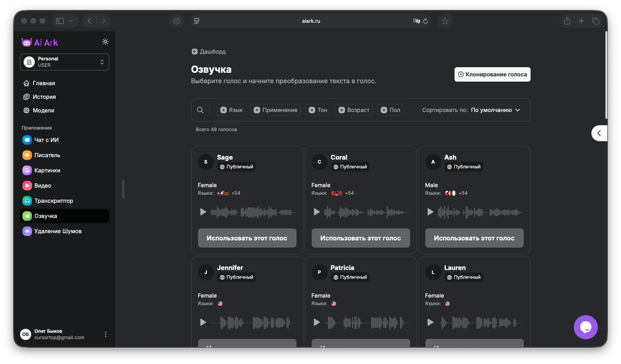The width and height of the screenshot is (621, 364).
Task: Seek within the Ash voice waveform
Action: (x=480, y=212)
